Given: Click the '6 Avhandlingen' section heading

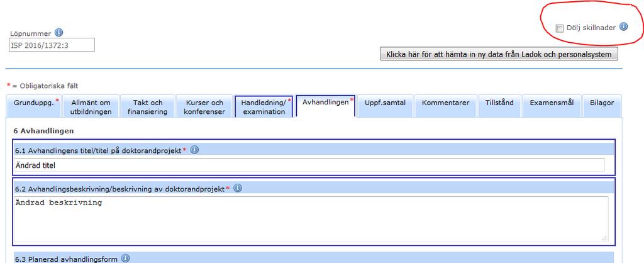Looking at the screenshot, I should [x=43, y=131].
